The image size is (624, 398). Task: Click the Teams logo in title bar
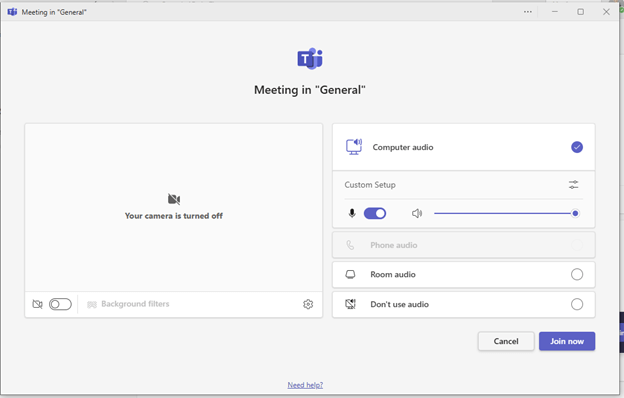12,12
